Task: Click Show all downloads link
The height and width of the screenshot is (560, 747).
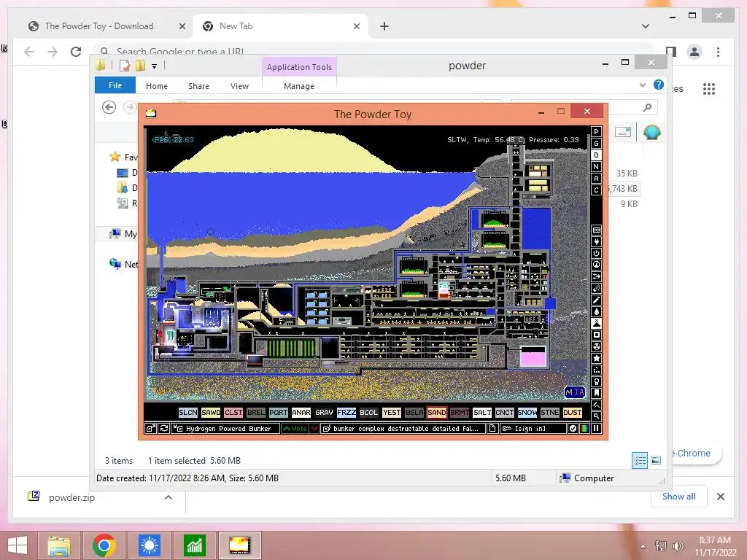Action: click(679, 497)
